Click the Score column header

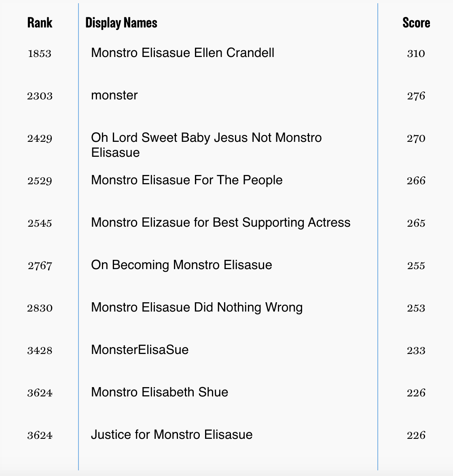tap(416, 23)
